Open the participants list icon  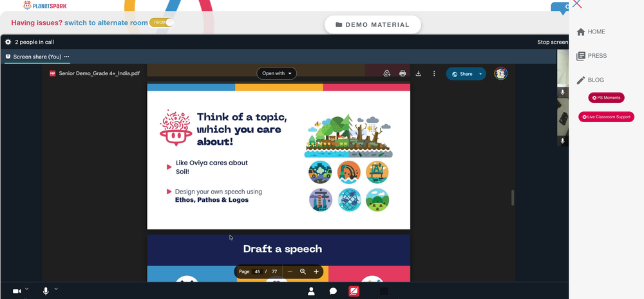(x=311, y=291)
